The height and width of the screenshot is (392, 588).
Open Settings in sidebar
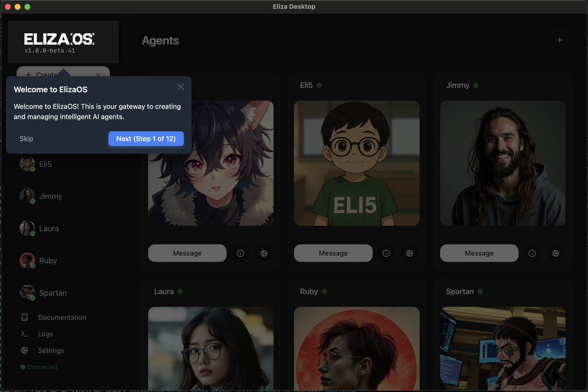pyautogui.click(x=51, y=351)
